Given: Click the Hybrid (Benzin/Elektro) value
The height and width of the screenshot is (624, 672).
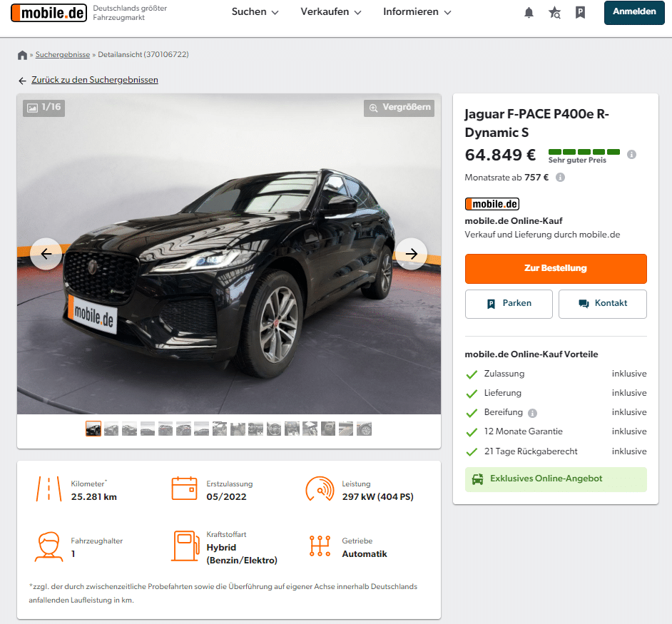Looking at the screenshot, I should click(242, 553).
